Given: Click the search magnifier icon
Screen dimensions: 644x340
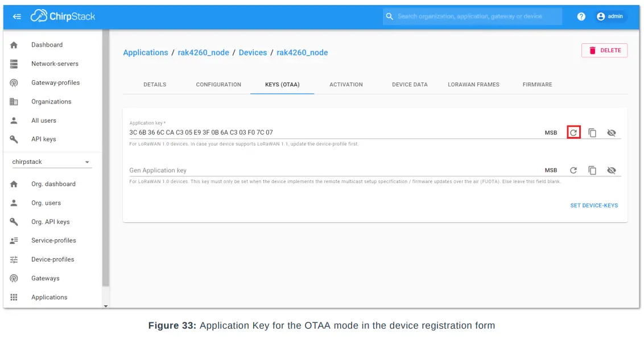Looking at the screenshot, I should 389,16.
